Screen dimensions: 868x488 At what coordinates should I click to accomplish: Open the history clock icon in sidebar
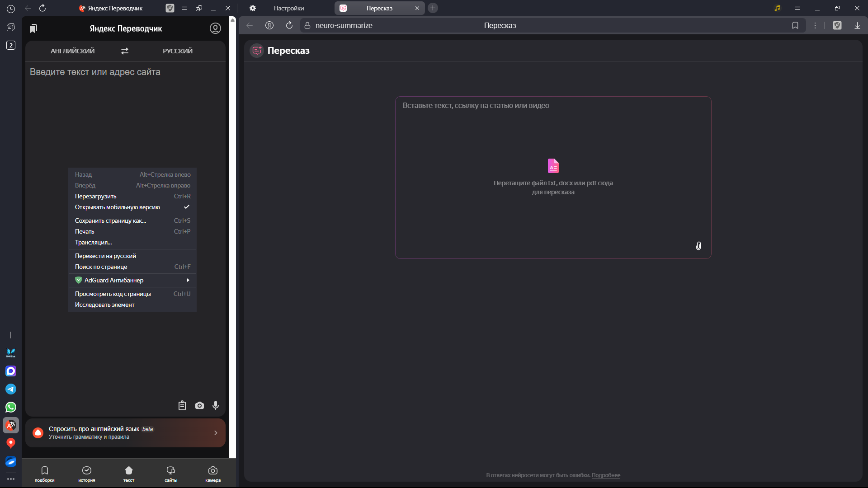(11, 9)
